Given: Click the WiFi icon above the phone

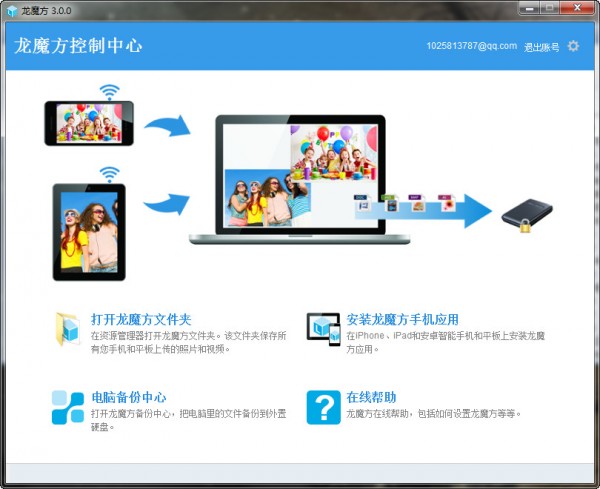Looking at the screenshot, I should [x=109, y=92].
